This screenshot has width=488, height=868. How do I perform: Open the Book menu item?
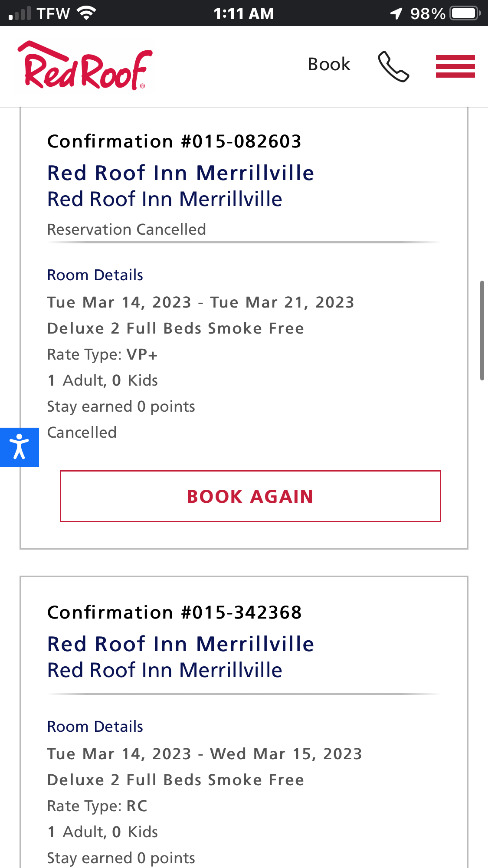click(329, 64)
